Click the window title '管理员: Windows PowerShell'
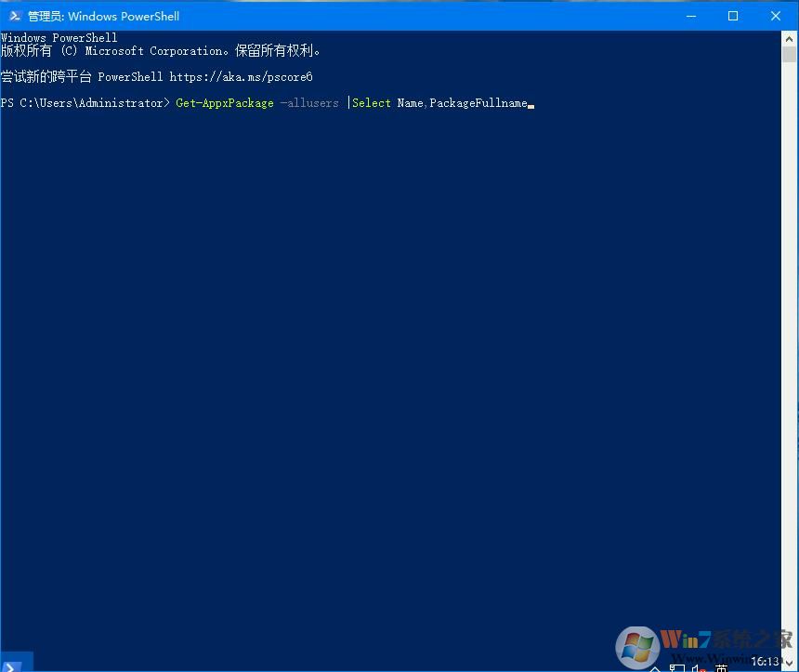 (103, 17)
